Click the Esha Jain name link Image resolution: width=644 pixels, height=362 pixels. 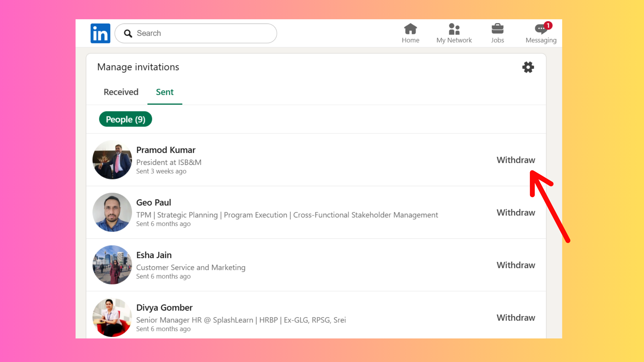(x=154, y=255)
